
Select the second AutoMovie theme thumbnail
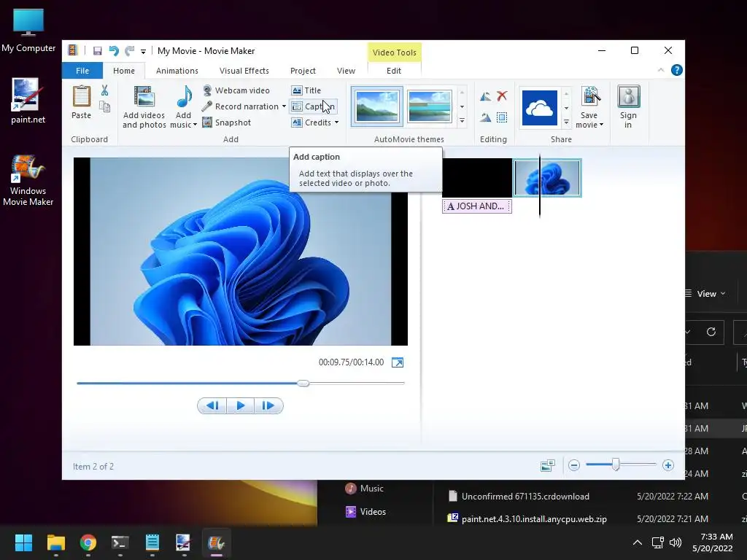point(429,106)
